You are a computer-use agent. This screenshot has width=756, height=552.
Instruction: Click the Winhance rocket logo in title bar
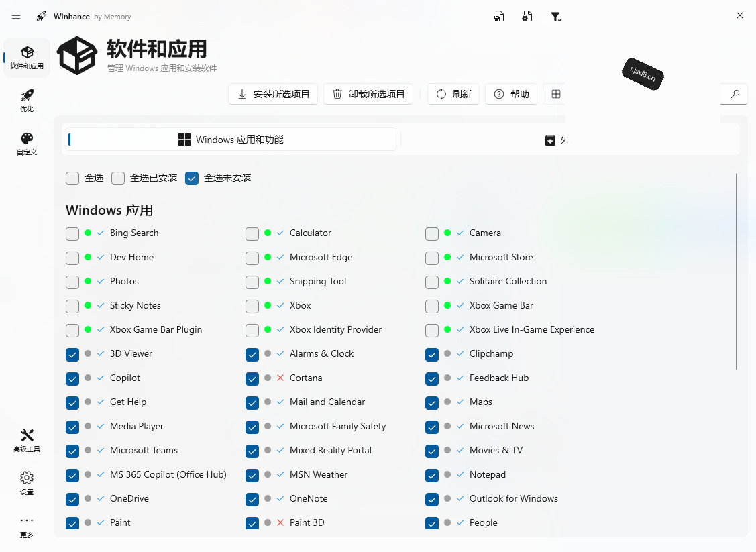[x=42, y=16]
